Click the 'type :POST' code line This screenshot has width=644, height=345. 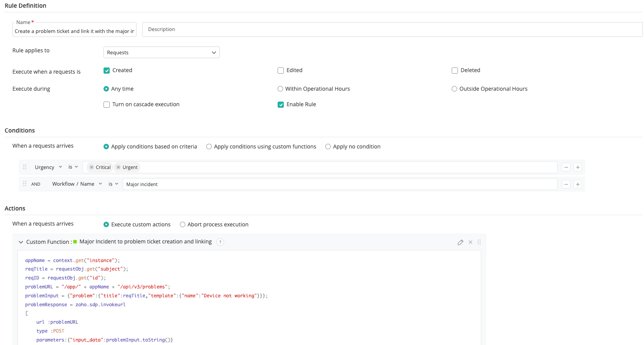tap(50, 331)
